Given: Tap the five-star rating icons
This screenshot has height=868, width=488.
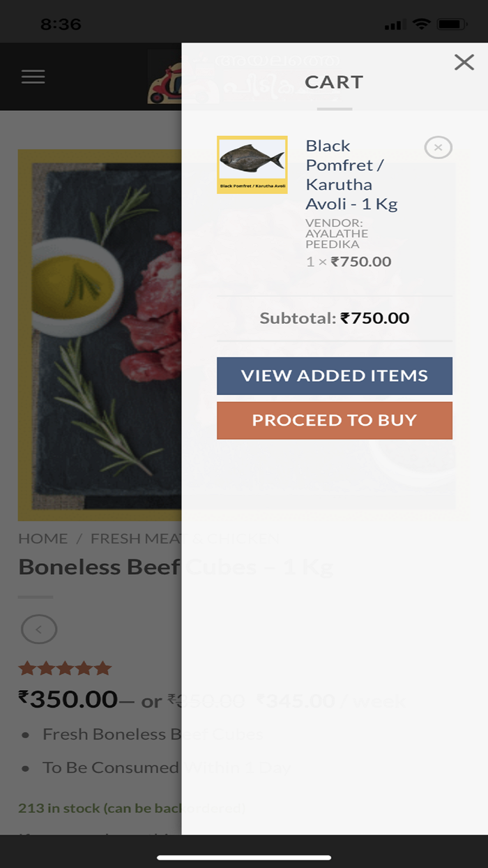Looking at the screenshot, I should [65, 668].
